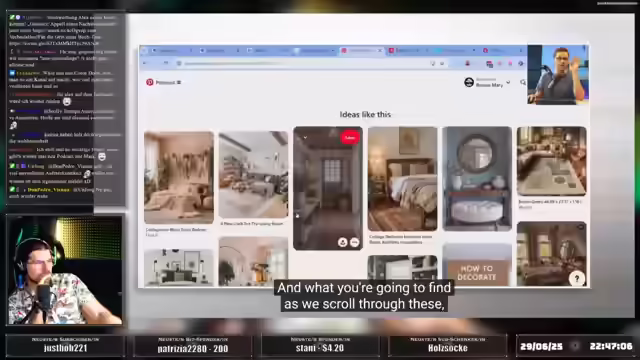Click the Cottagecore bedroom pin title text
Screen dimensions: 640x360
click(176, 230)
